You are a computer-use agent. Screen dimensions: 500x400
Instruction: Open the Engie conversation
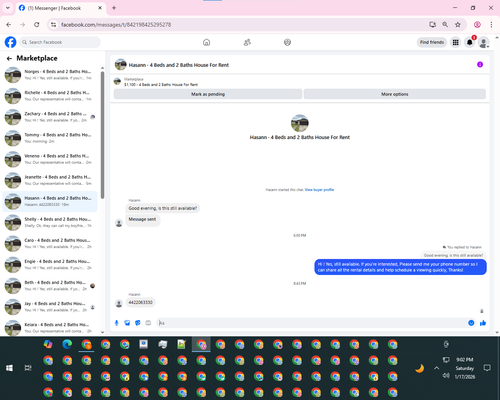[50, 265]
